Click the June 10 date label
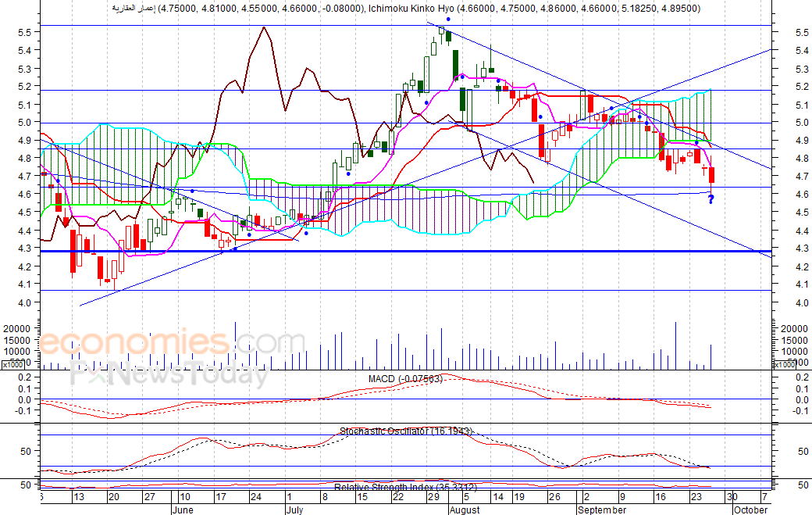Image resolution: width=812 pixels, height=515 pixels. [184, 497]
